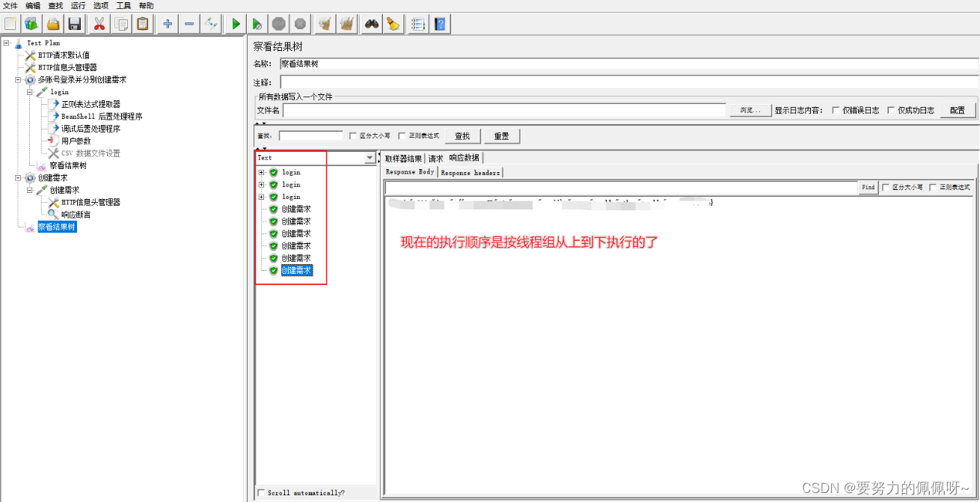Screen dimensions: 980x502
Task: Collapse the 多账号登录并分别创建需求 thread group
Action: (x=18, y=79)
